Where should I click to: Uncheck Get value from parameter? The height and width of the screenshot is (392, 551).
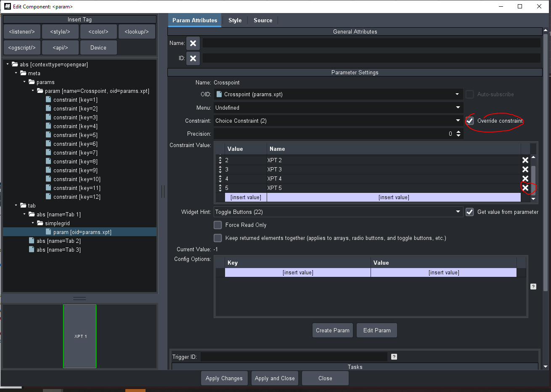pyautogui.click(x=470, y=212)
